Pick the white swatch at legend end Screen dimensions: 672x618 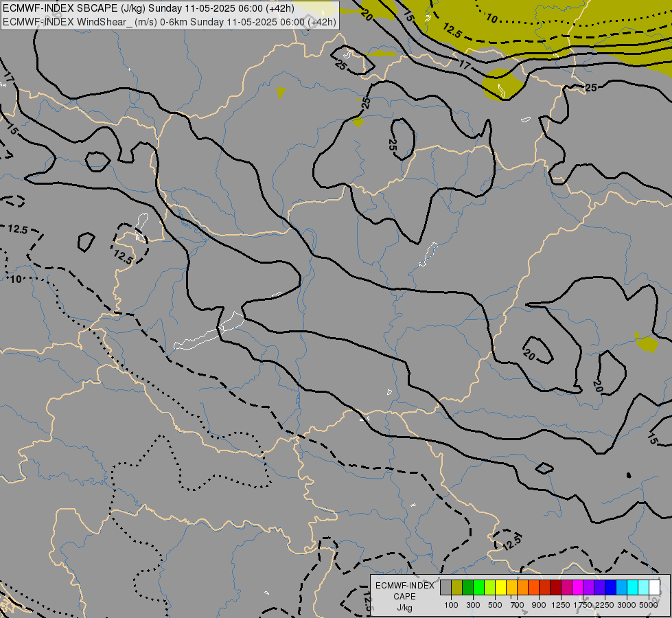[x=654, y=588]
